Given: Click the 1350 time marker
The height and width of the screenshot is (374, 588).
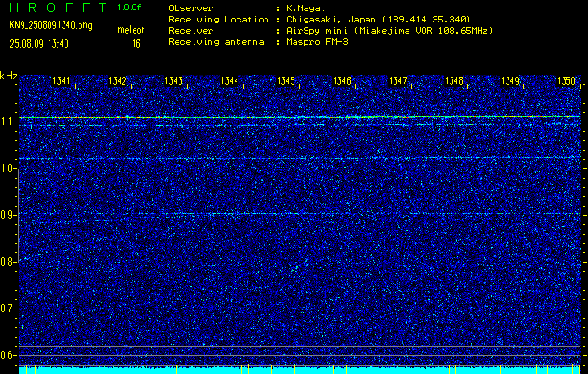Looking at the screenshot, I should click(566, 81).
